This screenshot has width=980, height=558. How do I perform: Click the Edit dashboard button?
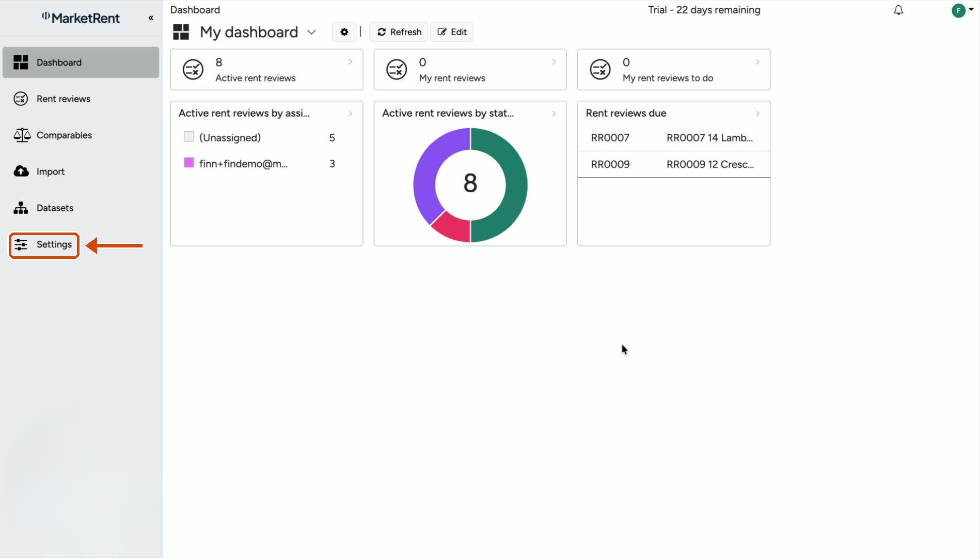(x=452, y=32)
